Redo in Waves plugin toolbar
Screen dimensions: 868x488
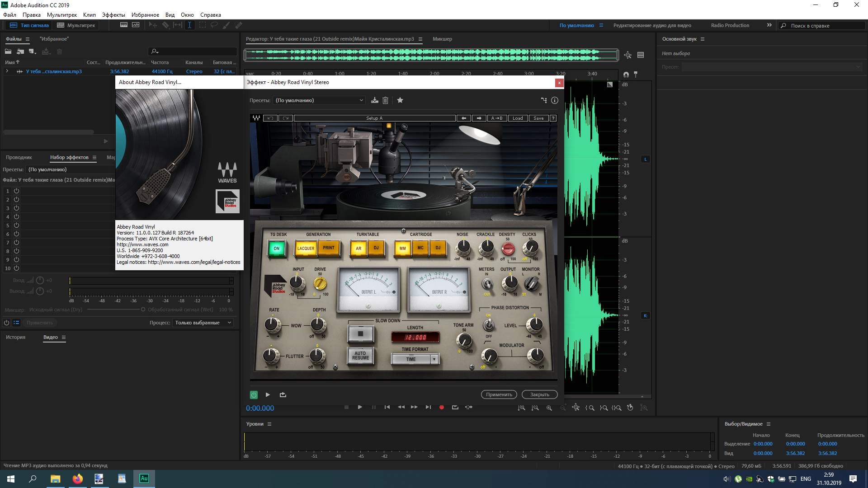point(286,118)
